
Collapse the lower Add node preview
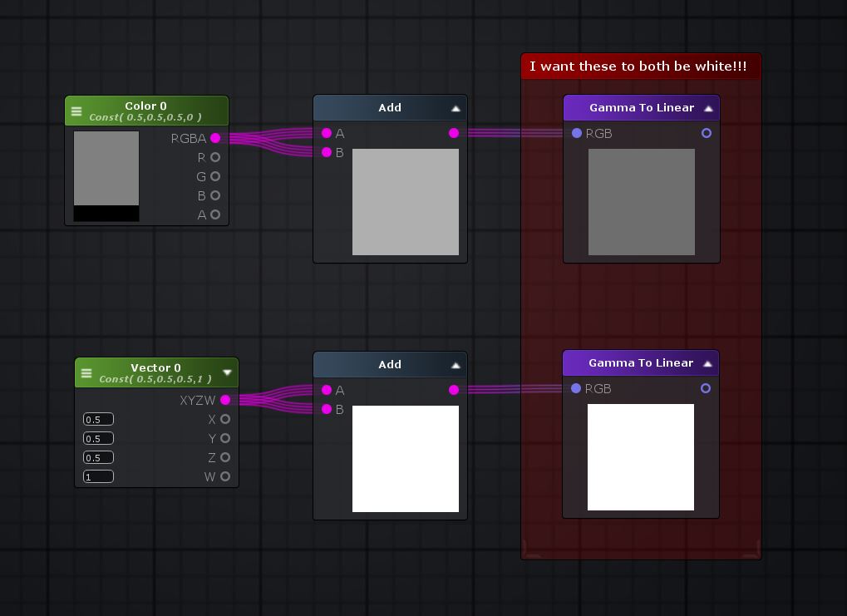(456, 365)
